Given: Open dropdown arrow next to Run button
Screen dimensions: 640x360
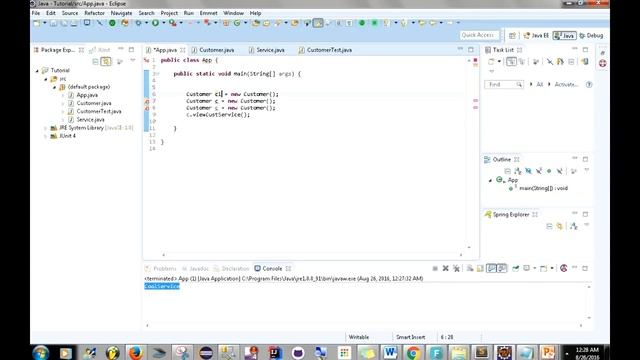Looking at the screenshot, I should click(163, 23).
